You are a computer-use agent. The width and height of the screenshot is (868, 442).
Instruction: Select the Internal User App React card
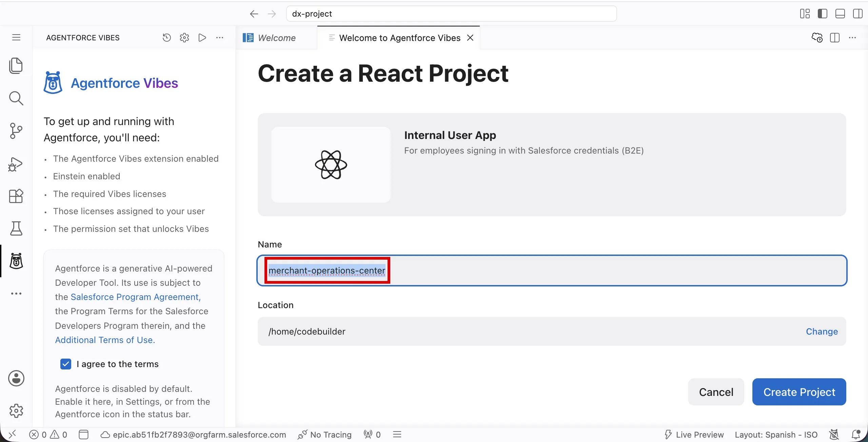pos(552,165)
